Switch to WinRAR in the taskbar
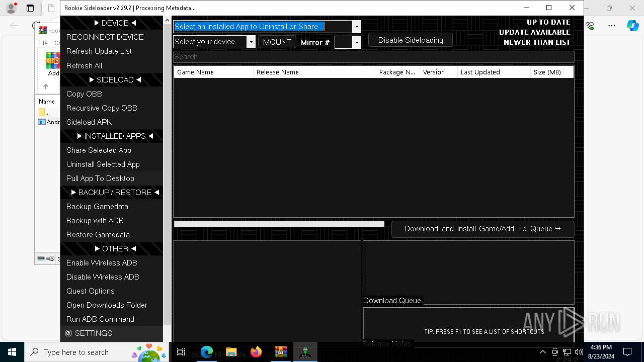Screen dimensions: 644x362 (x=281, y=352)
